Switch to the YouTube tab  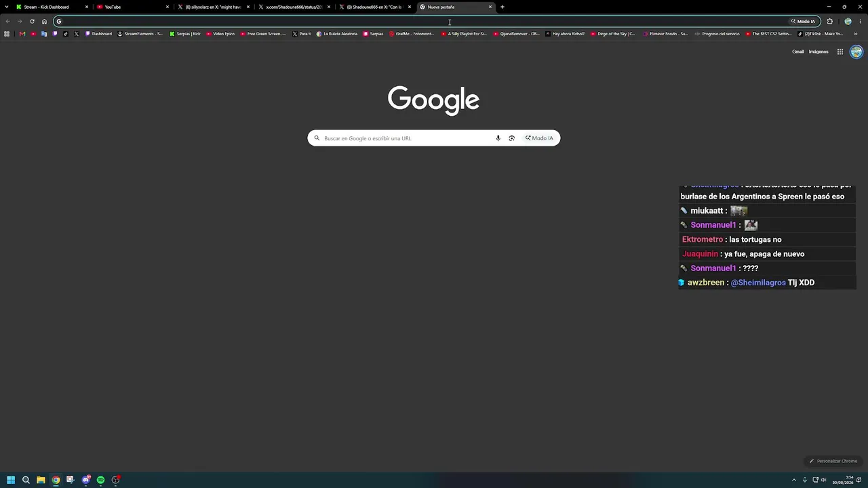[x=132, y=7]
